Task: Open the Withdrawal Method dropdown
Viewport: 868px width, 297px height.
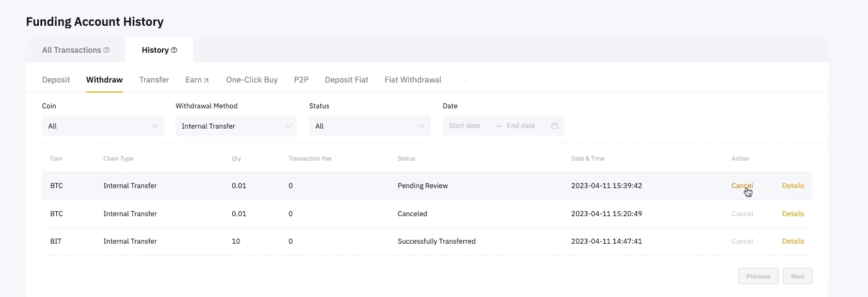Action: (x=236, y=126)
